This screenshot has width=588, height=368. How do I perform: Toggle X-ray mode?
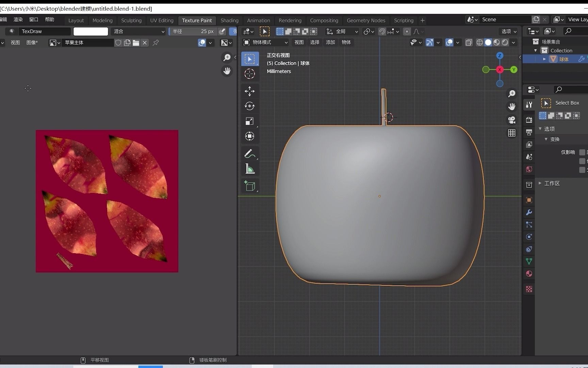click(469, 42)
